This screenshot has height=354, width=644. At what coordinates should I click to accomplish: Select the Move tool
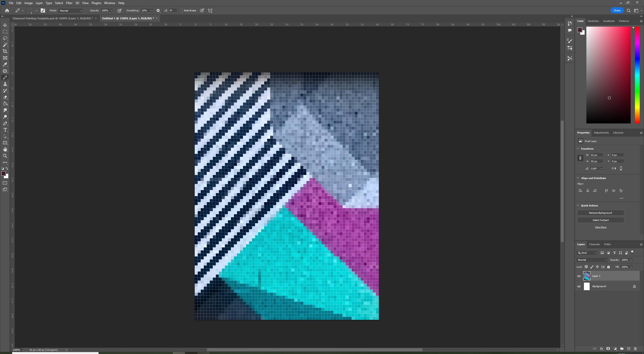5,25
